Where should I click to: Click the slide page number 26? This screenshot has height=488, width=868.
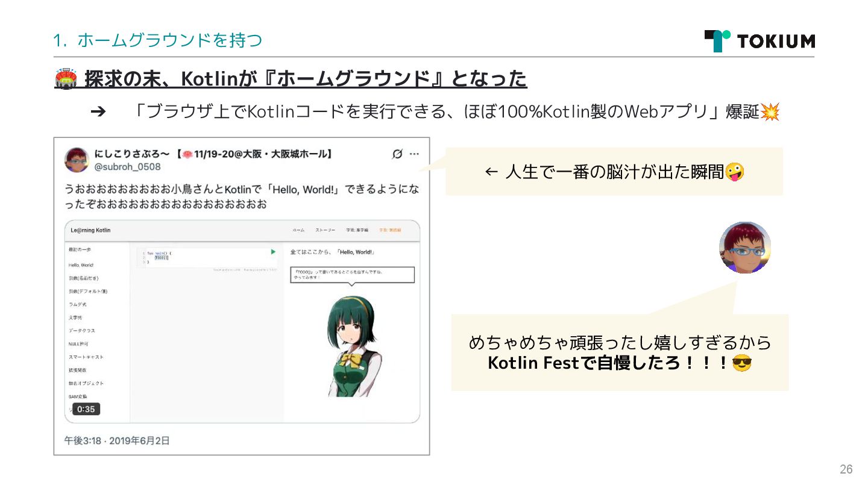click(x=846, y=470)
